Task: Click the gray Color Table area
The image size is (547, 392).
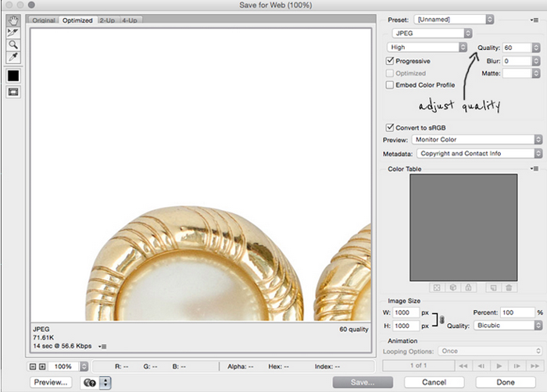Action: pos(463,227)
